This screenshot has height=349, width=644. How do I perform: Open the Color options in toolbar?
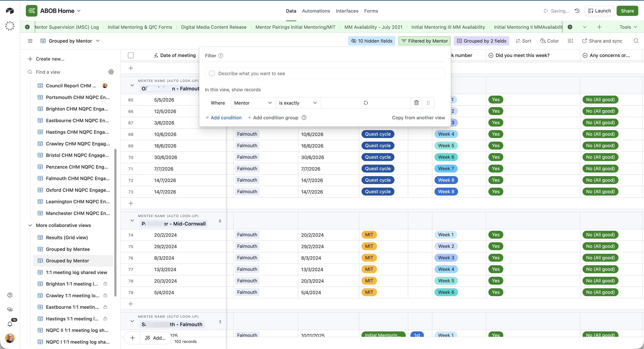click(549, 41)
